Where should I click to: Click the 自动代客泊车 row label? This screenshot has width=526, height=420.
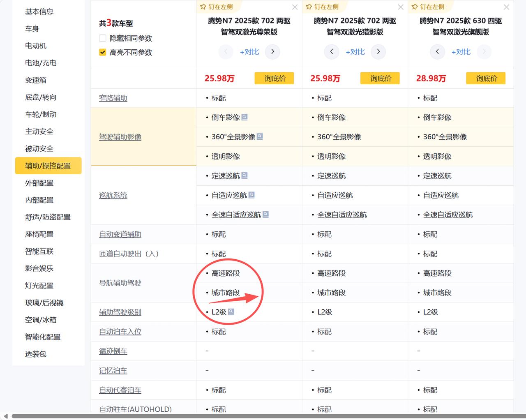[120, 390]
